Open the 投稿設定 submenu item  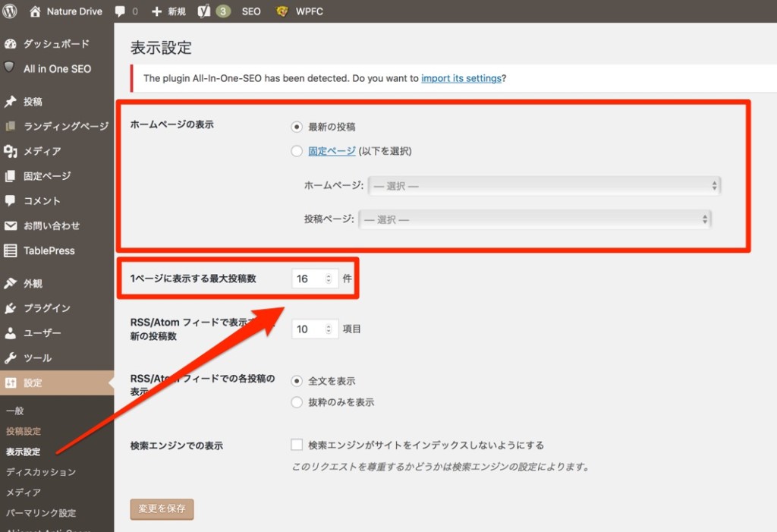24,431
